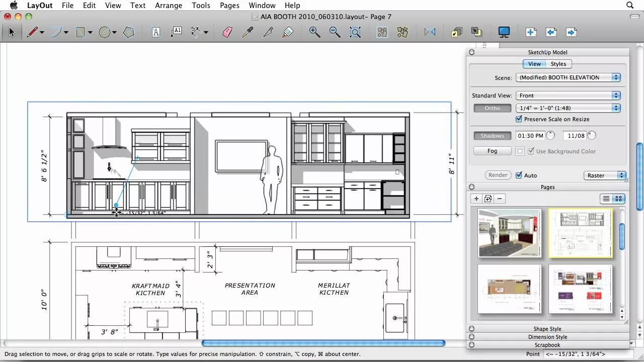The width and height of the screenshot is (644, 362).
Task: Go to the previous page
Action: point(551,32)
